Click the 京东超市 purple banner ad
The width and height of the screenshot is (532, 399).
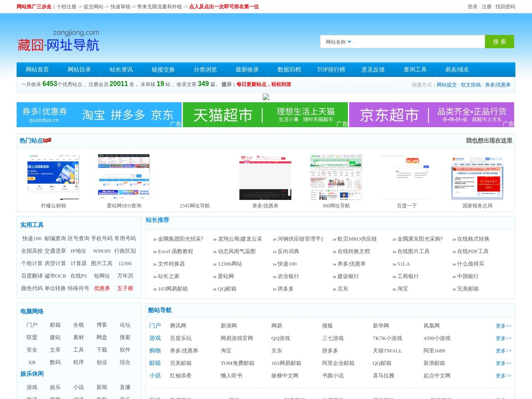[x=431, y=115]
